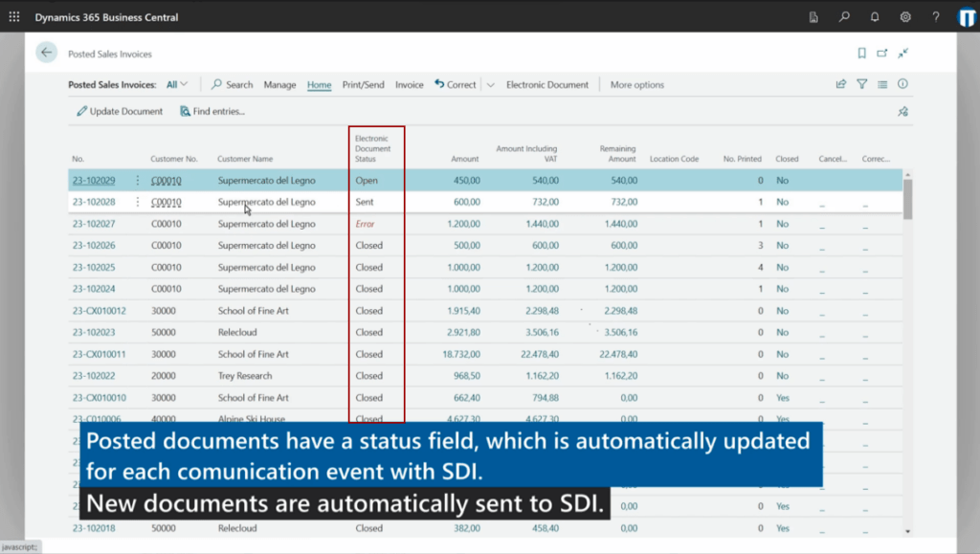Click the Search action
980x554 pixels.
[232, 84]
